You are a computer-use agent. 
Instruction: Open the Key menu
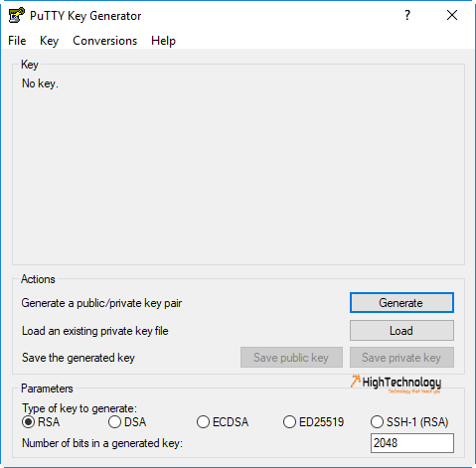49,41
